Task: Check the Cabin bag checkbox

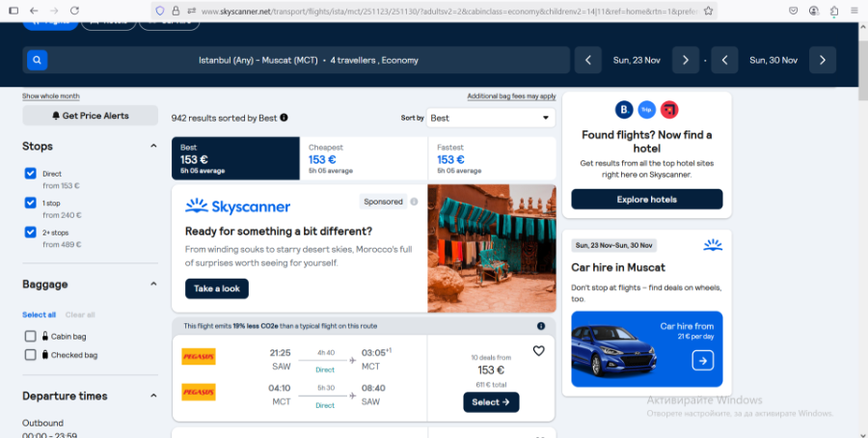Action: (31, 336)
